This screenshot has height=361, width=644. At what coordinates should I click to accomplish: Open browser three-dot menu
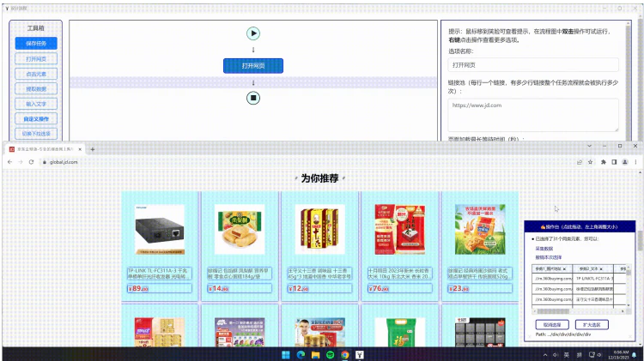point(635,162)
